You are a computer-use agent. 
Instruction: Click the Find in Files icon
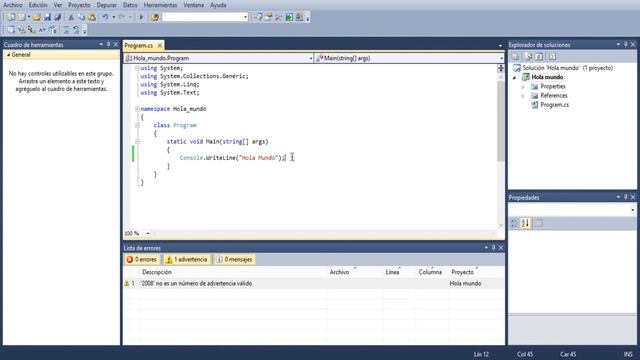(x=155, y=17)
